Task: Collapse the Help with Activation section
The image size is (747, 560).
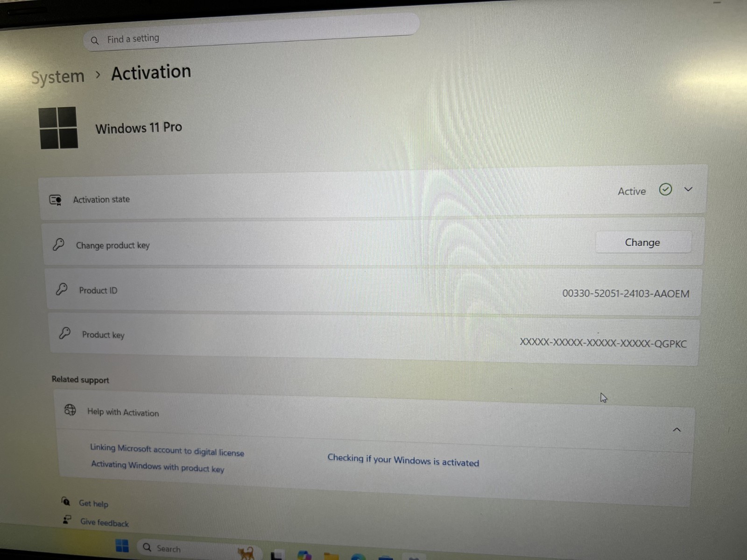Action: point(677,430)
